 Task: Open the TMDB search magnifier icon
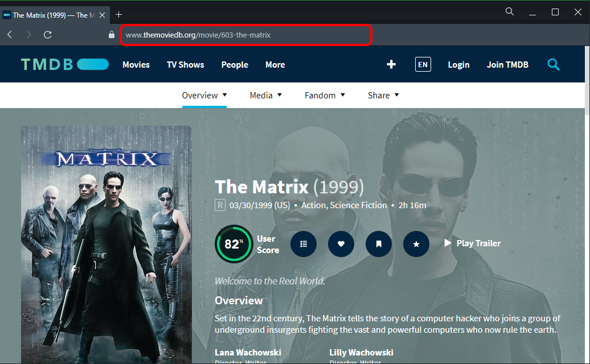tap(553, 65)
